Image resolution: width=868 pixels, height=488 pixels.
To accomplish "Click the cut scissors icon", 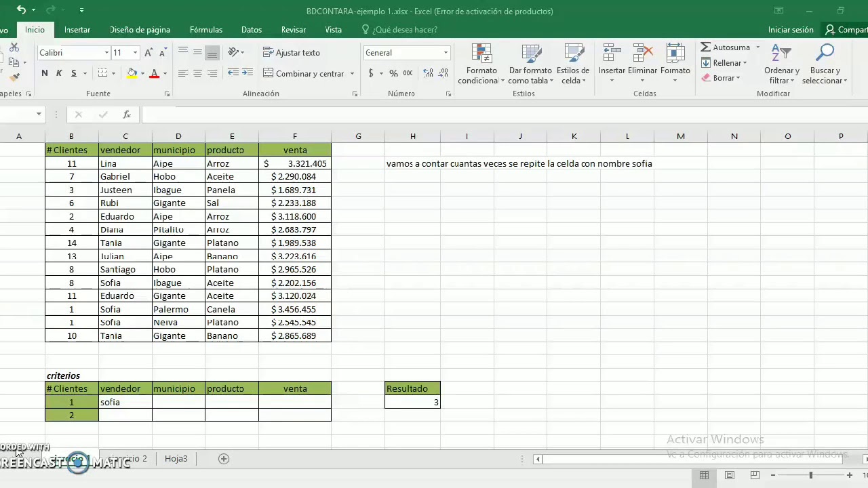I will click(x=14, y=48).
